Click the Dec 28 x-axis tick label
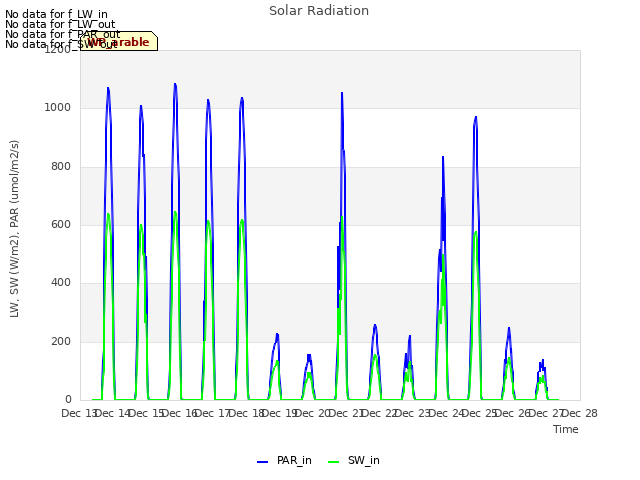This screenshot has height=480, width=640. [x=580, y=413]
